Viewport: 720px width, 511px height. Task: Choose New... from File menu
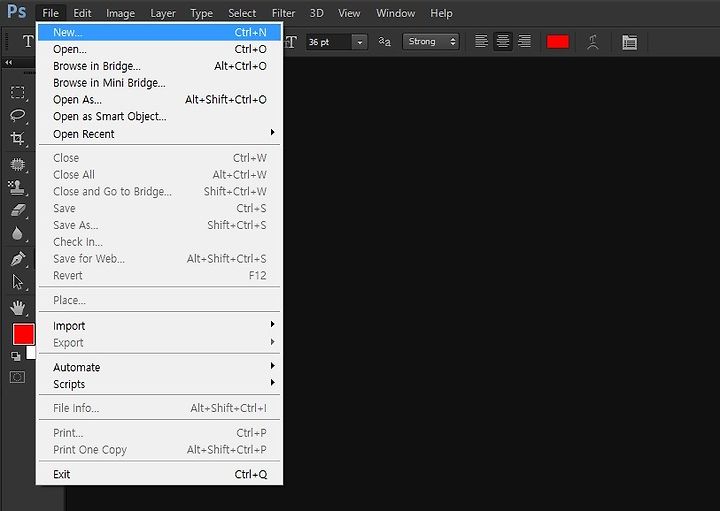tap(159, 33)
